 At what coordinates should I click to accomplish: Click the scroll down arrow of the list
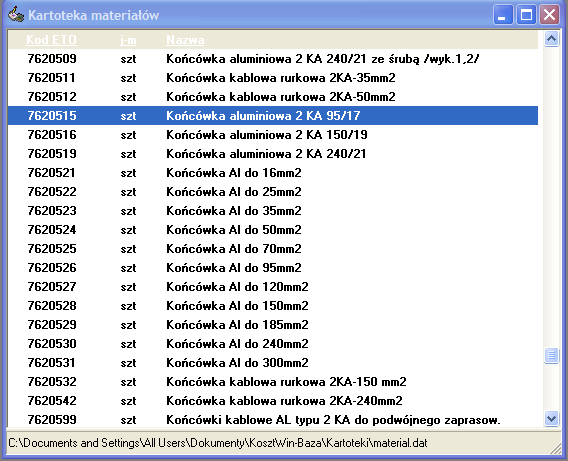(551, 419)
